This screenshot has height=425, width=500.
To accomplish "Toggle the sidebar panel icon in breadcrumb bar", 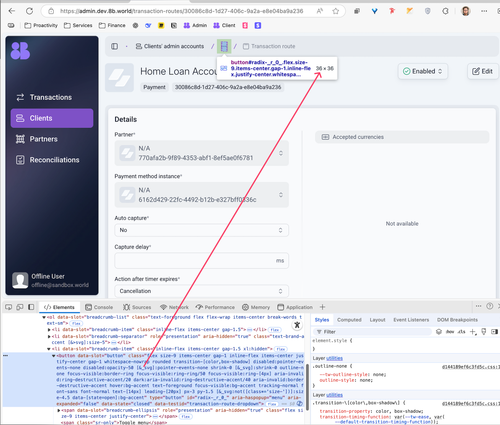I will [114, 46].
